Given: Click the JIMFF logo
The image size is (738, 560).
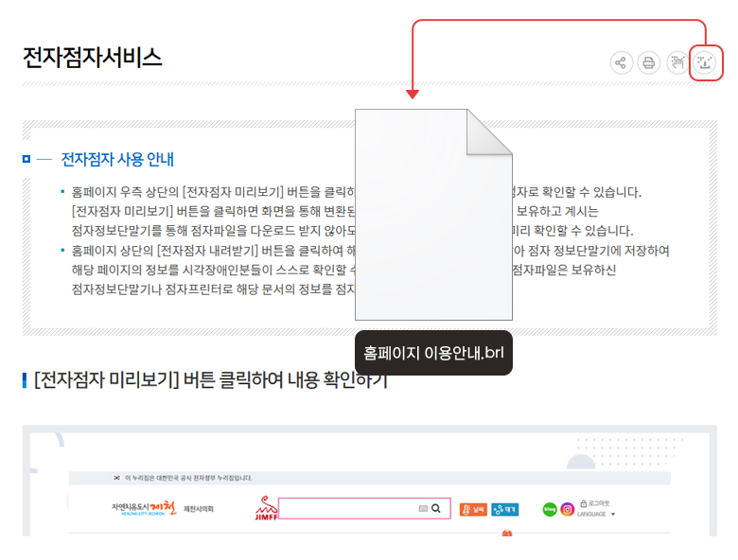Looking at the screenshot, I should (x=265, y=509).
